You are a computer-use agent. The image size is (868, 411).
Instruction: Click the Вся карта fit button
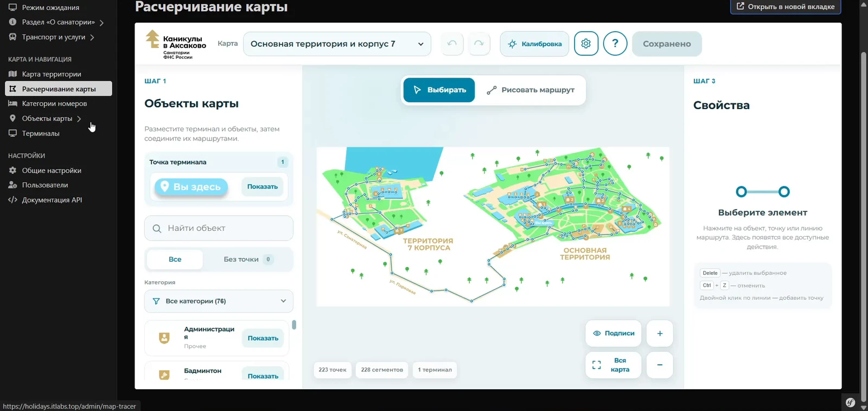tap(614, 365)
